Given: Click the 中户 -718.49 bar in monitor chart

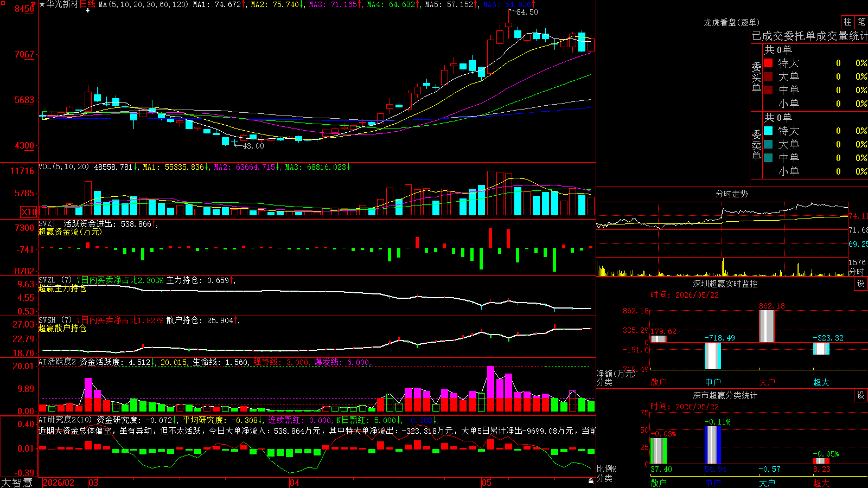Looking at the screenshot, I should [x=712, y=356].
